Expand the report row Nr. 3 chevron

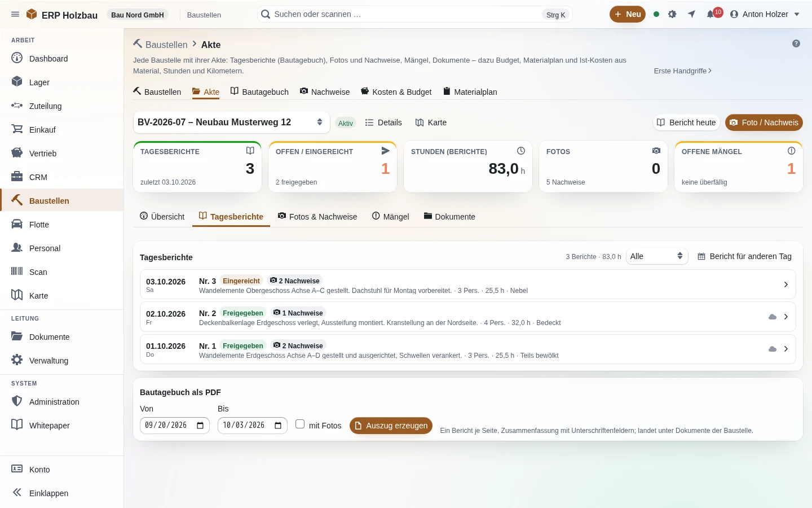(x=786, y=284)
